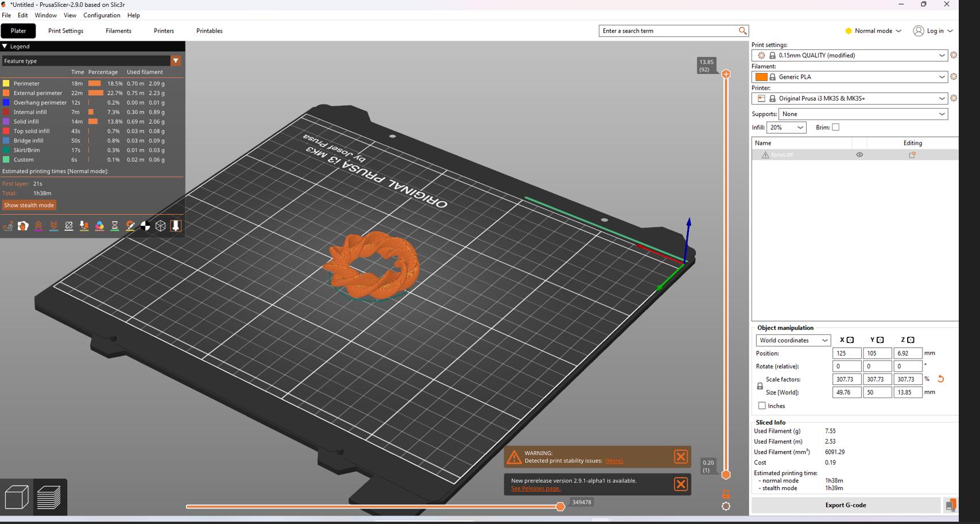Click the search magnifier icon
Screen dimensions: 980x524
[742, 30]
